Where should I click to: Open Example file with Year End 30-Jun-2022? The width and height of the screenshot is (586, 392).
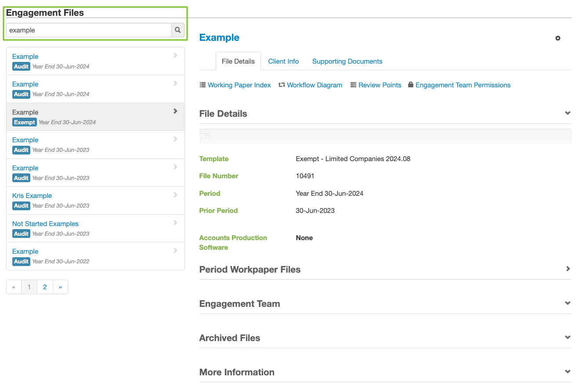pos(95,256)
